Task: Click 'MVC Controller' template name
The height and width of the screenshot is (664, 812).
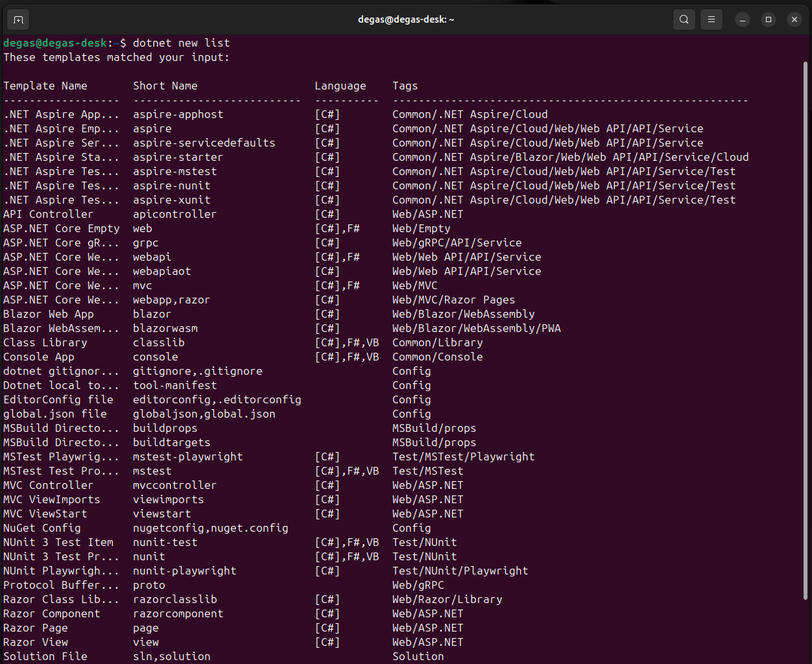Action: point(49,485)
